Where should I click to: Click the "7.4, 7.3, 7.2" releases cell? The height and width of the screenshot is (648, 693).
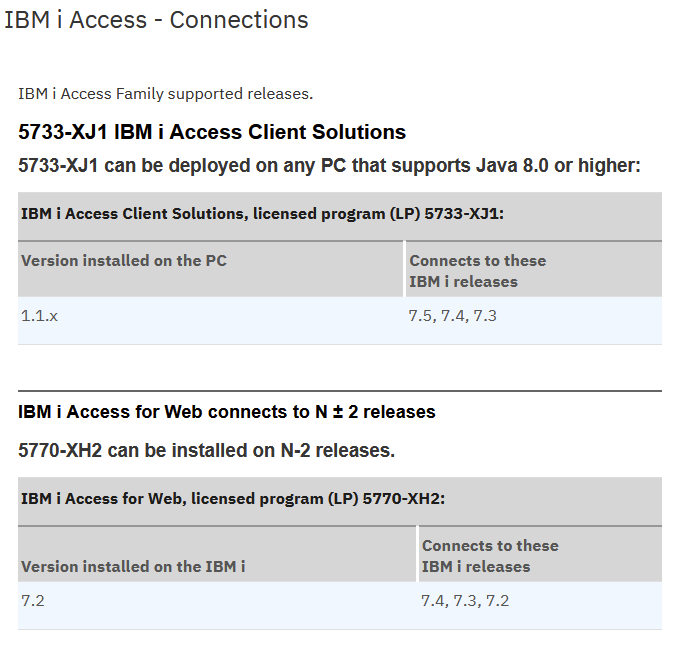tap(466, 601)
